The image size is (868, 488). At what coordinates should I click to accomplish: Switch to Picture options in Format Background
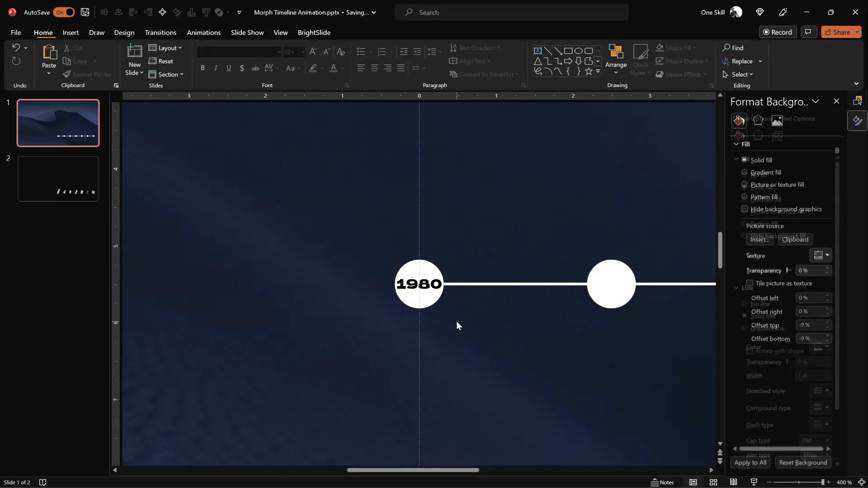click(777, 120)
